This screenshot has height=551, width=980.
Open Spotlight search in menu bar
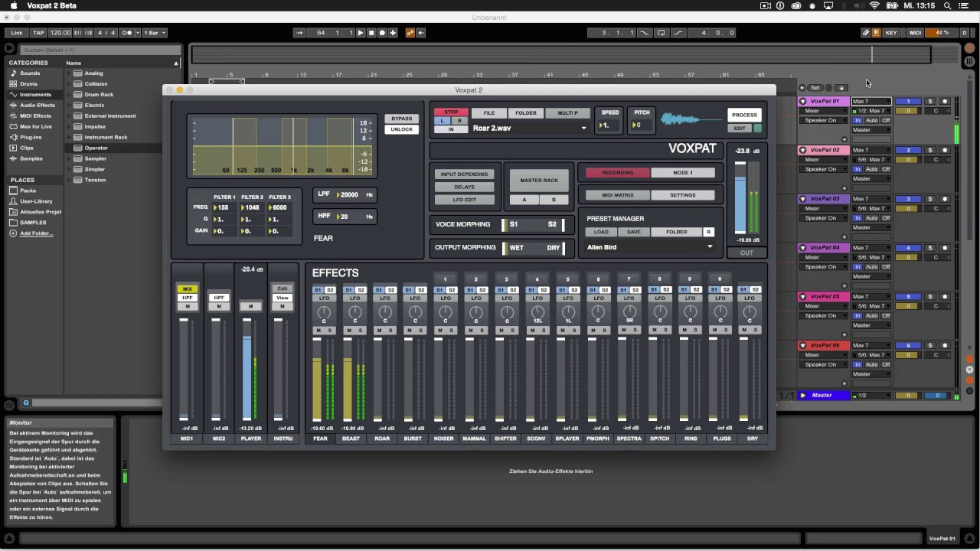point(947,5)
